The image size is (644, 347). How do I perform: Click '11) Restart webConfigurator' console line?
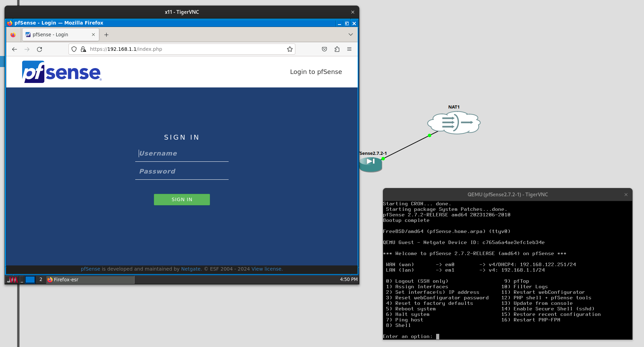(x=543, y=292)
